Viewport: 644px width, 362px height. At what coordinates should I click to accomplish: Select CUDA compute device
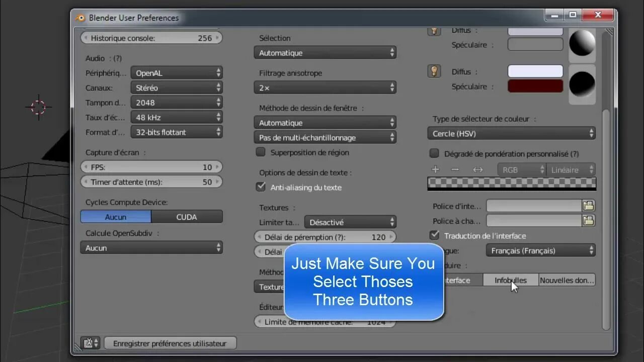coord(187,217)
